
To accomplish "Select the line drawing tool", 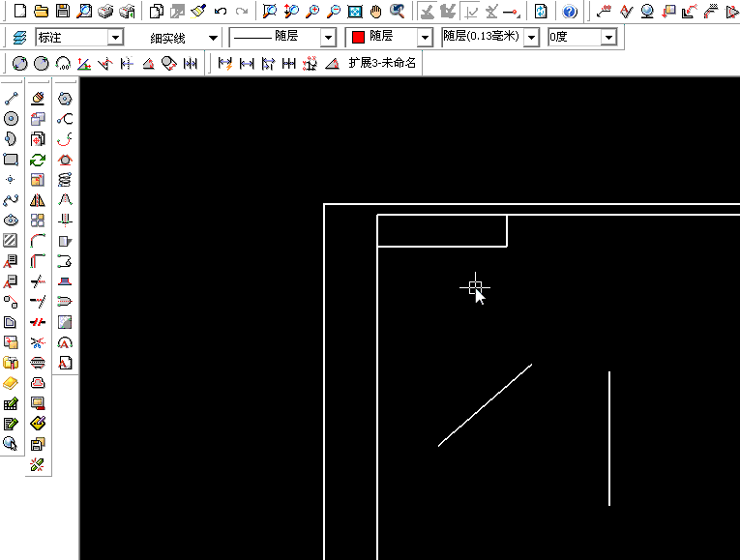I will (x=11, y=98).
